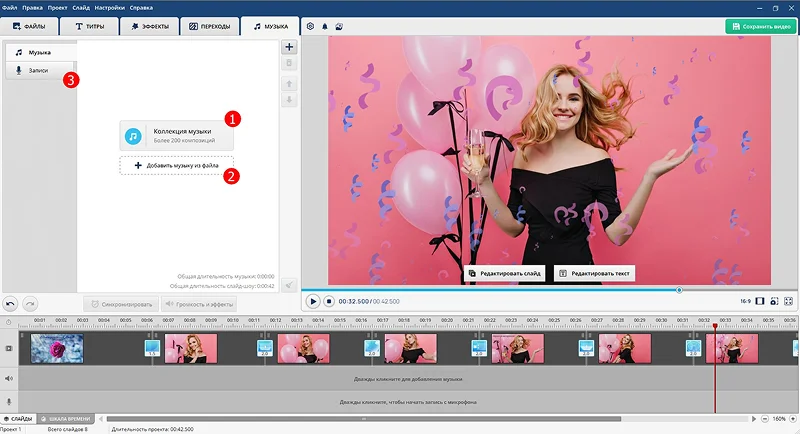Click the notification bell icon
Viewport: 800px width, 434px height.
tap(324, 26)
